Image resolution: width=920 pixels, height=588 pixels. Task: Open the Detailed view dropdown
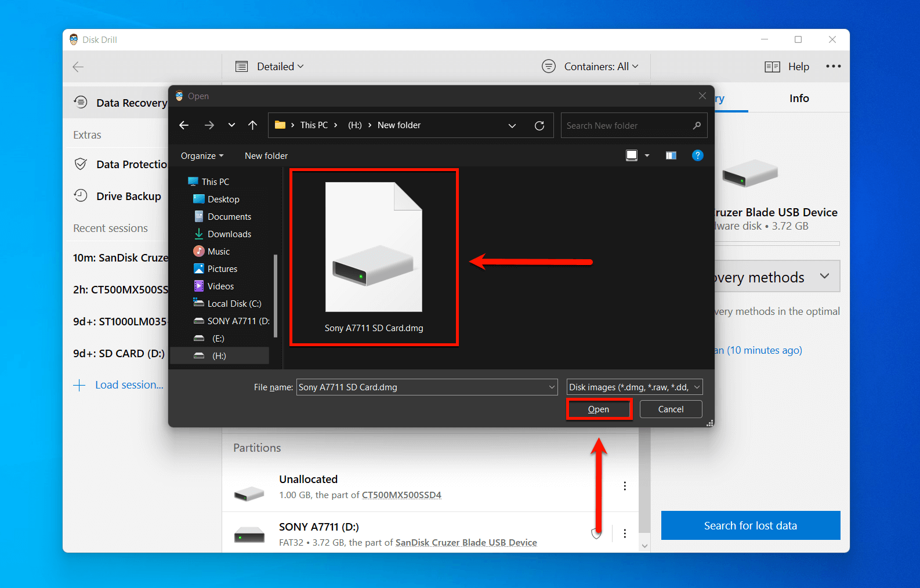pyautogui.click(x=270, y=67)
